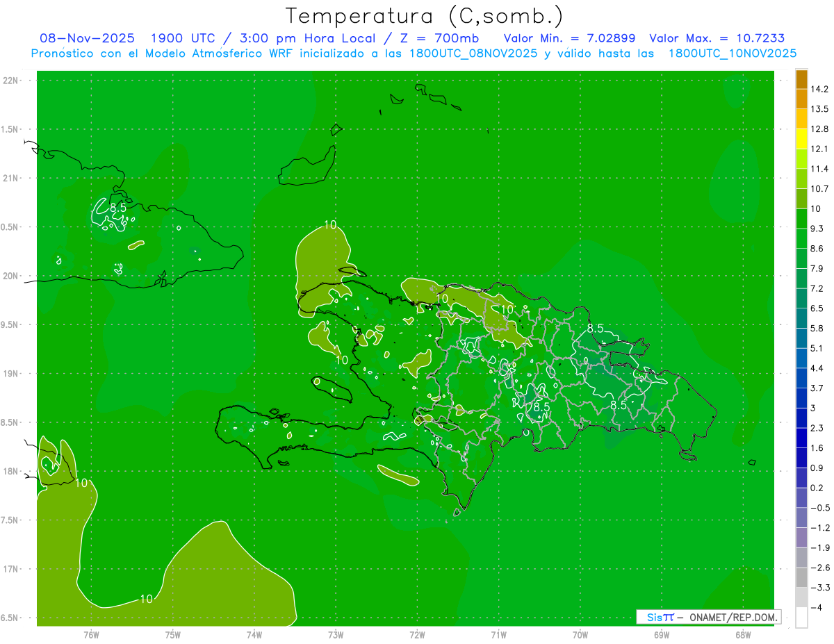Click the '75W' longitude axis label

click(172, 635)
